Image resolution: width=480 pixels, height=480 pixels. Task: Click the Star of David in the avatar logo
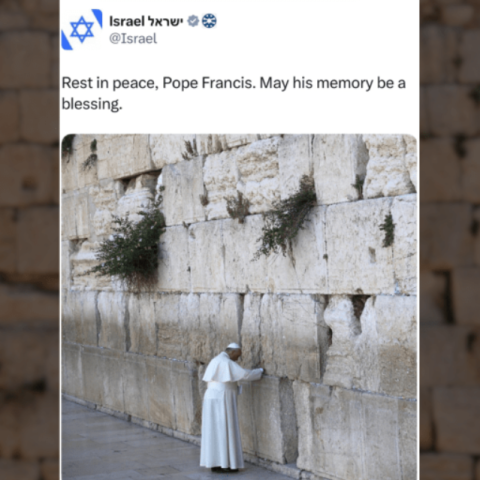82,30
